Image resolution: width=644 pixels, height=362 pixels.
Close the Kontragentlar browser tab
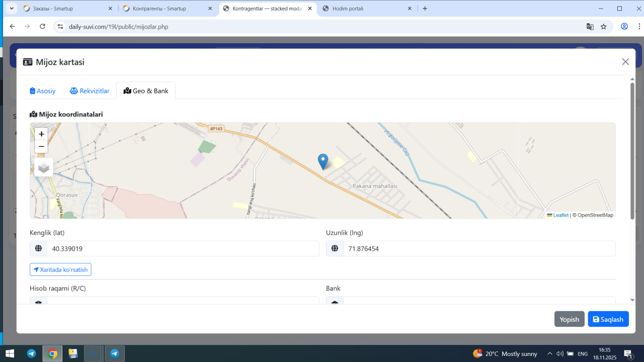coord(310,9)
